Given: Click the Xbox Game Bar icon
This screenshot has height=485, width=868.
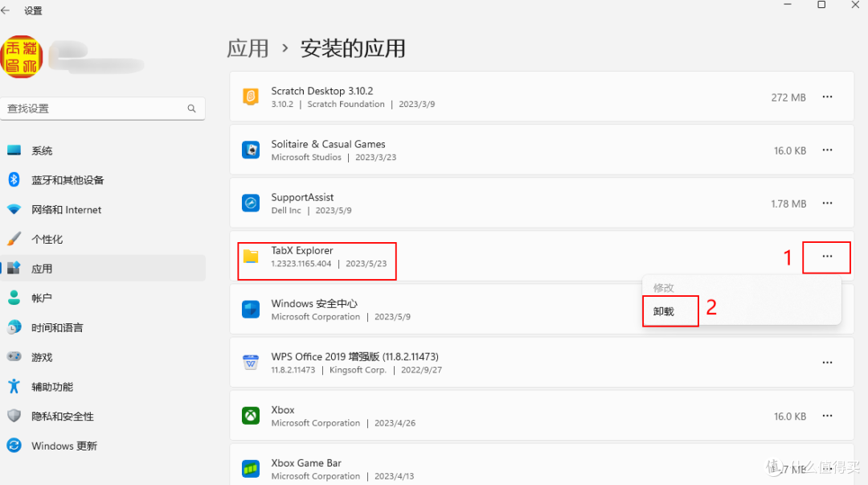Looking at the screenshot, I should click(251, 468).
